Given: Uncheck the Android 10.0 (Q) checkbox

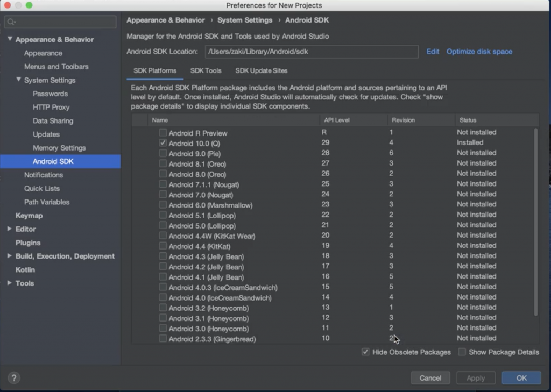Looking at the screenshot, I should [163, 143].
